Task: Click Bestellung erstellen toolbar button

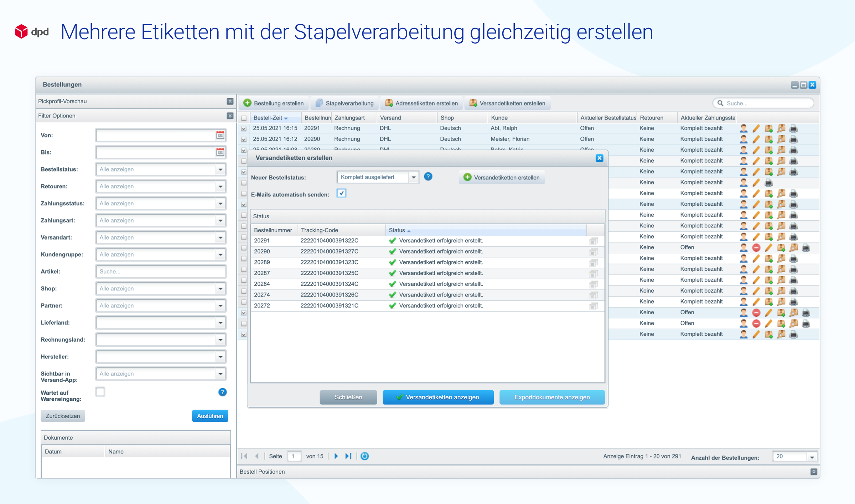Action: click(x=274, y=103)
